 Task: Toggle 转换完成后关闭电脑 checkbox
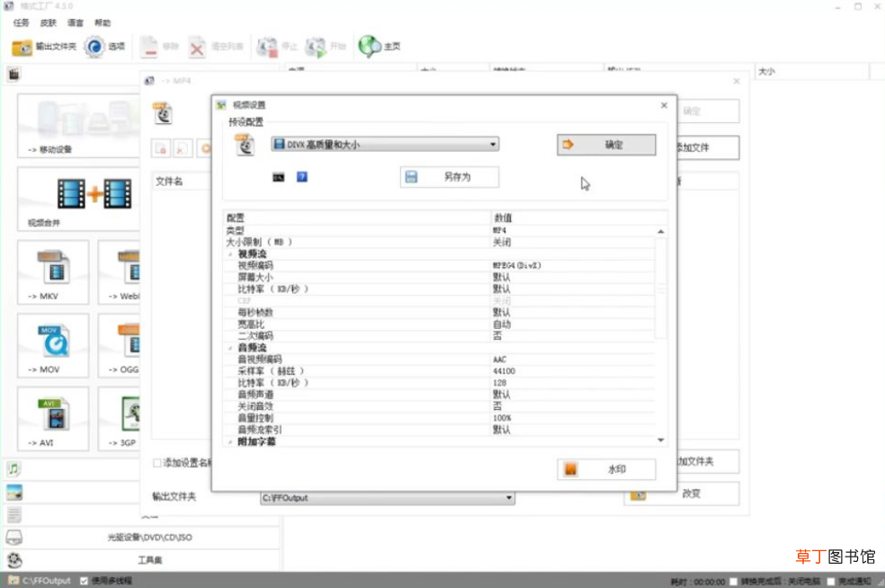733,581
